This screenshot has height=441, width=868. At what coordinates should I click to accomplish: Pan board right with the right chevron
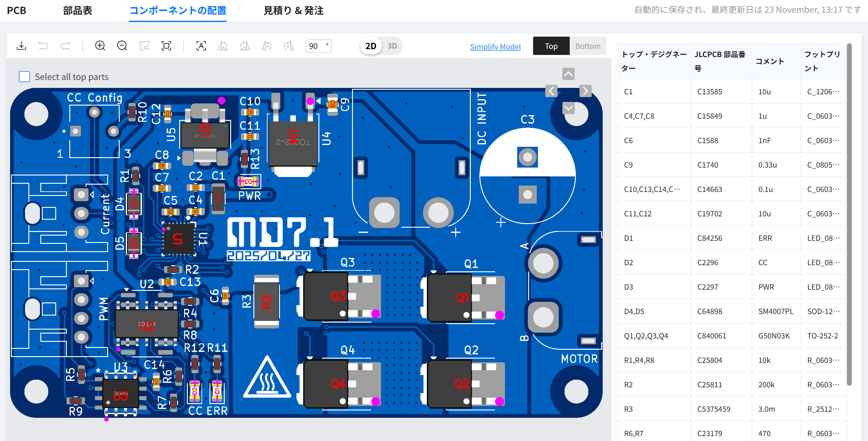click(585, 91)
